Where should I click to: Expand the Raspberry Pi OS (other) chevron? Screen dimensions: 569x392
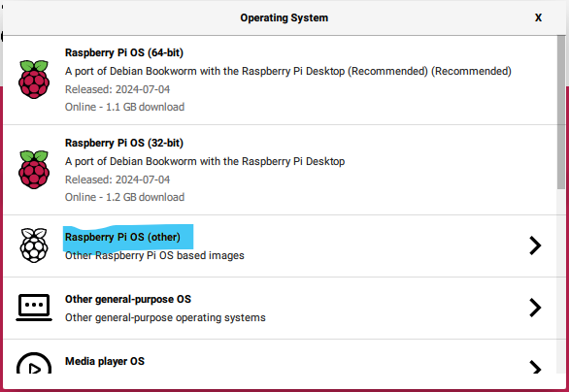coord(535,245)
